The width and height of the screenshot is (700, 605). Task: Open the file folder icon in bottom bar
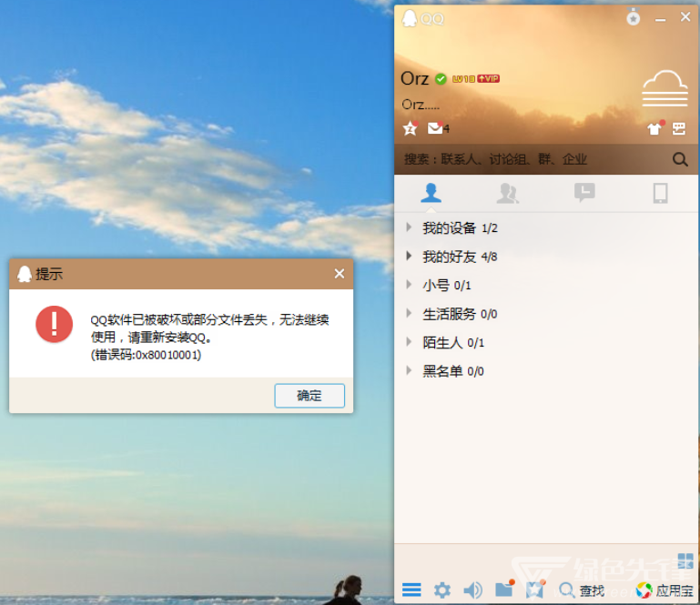pos(504,589)
